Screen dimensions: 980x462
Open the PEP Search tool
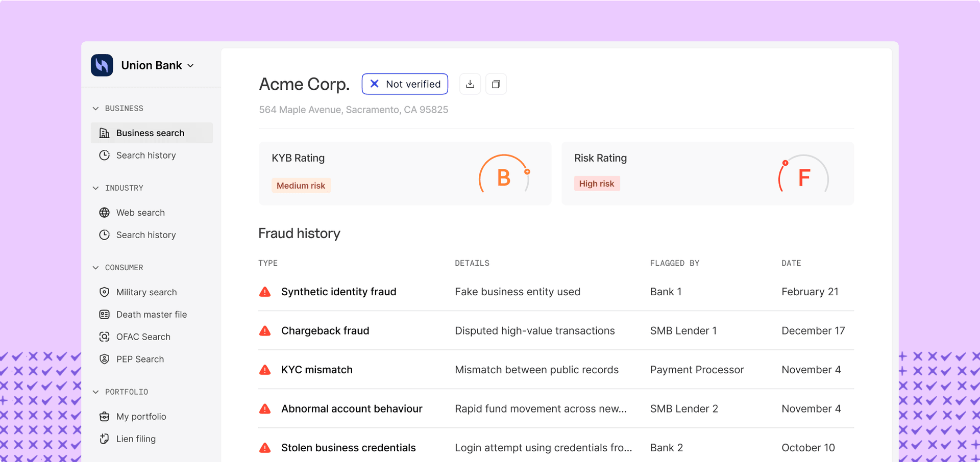[x=140, y=359]
